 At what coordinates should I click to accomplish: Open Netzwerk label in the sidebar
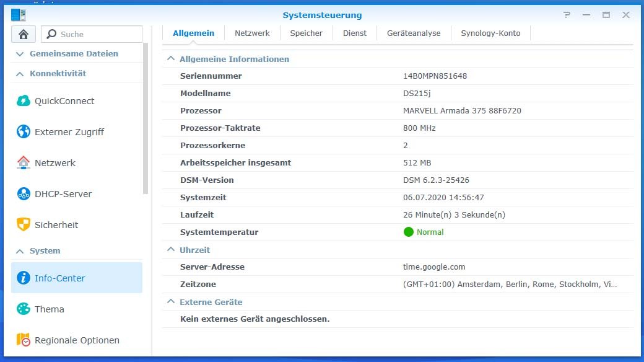click(x=55, y=163)
